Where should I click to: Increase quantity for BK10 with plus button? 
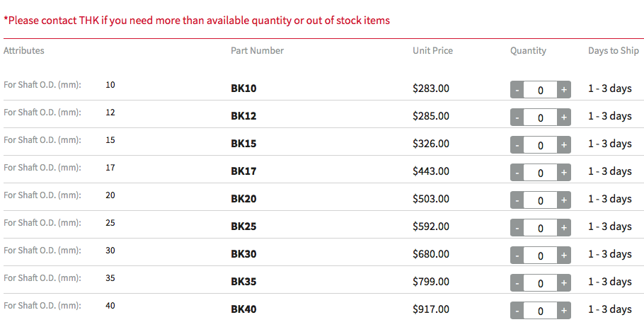[564, 90]
